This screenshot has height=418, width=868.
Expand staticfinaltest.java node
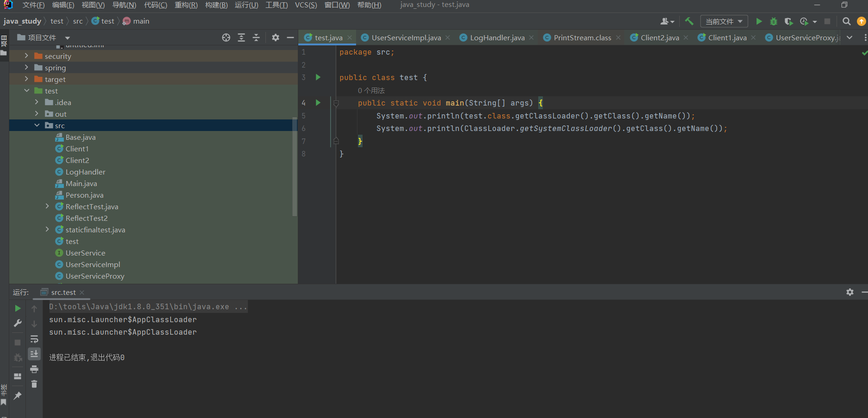[x=47, y=229]
